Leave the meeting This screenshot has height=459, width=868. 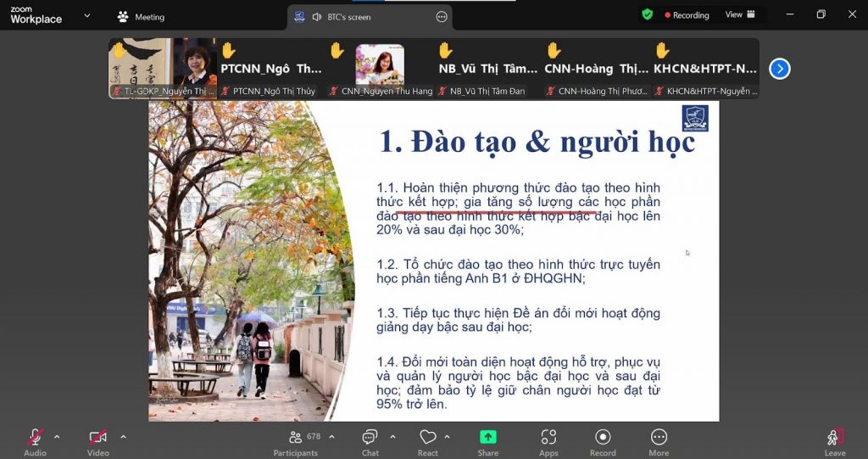coord(835,439)
